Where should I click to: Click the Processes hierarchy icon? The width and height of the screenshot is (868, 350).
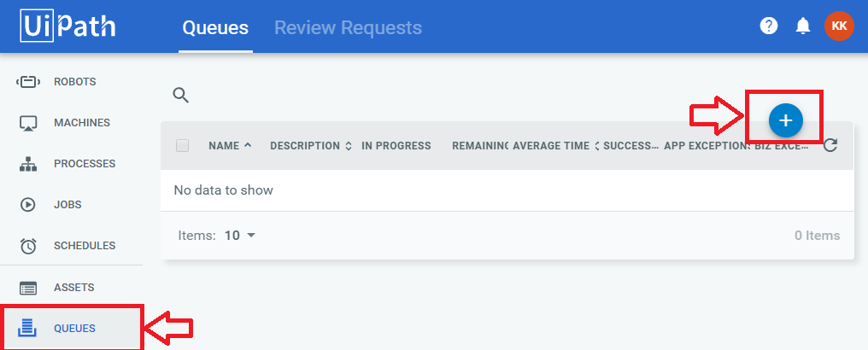[x=27, y=164]
